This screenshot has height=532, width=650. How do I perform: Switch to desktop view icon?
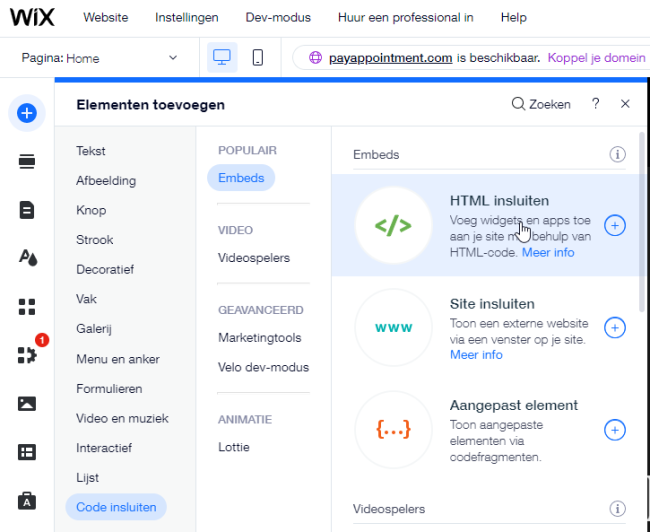pyautogui.click(x=222, y=58)
